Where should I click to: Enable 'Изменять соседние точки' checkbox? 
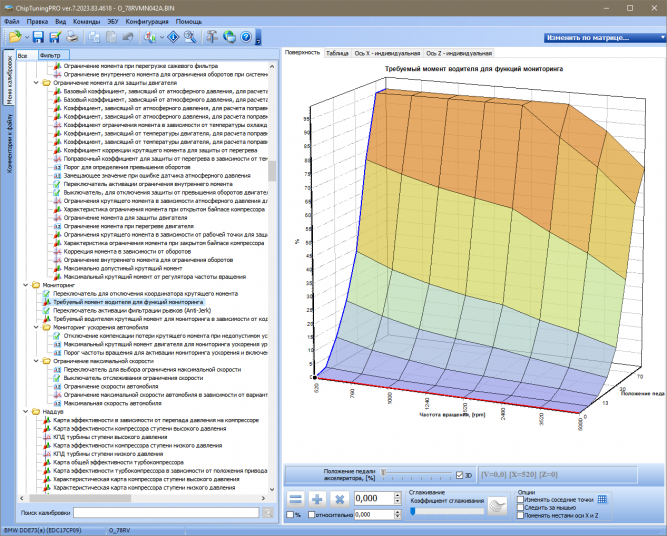[520, 500]
